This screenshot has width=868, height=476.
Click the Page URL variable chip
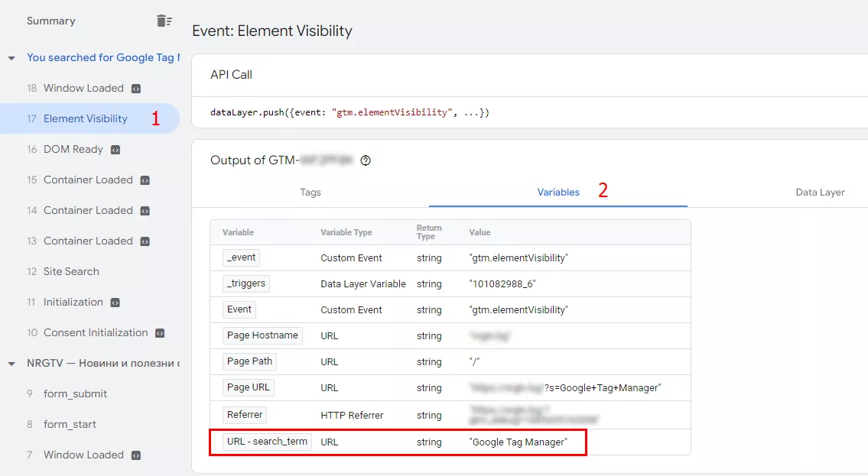tap(248, 387)
